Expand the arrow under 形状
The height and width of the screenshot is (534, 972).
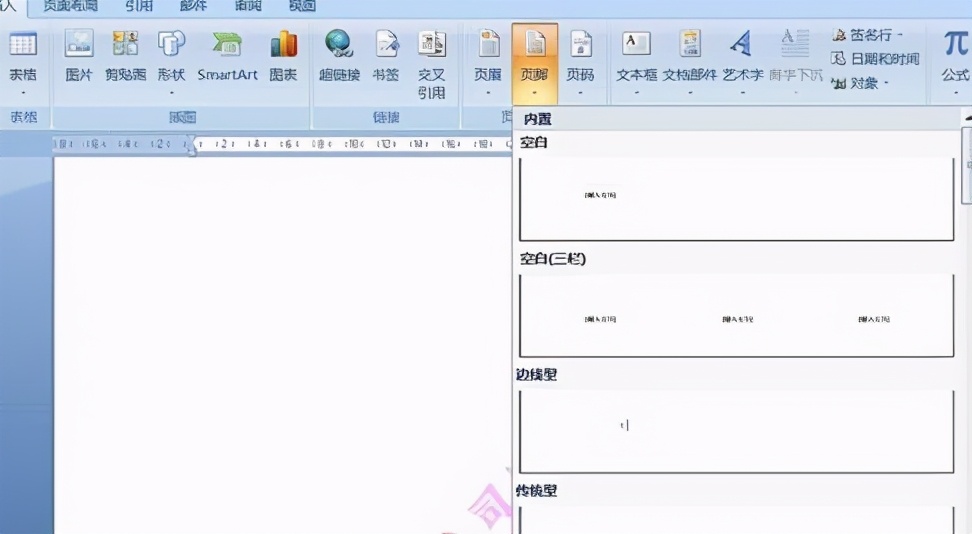point(172,93)
